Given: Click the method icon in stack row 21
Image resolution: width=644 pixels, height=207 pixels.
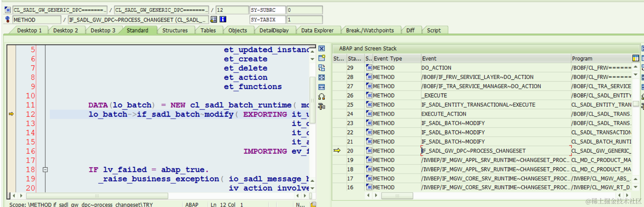Looking at the screenshot, I should [x=369, y=141].
